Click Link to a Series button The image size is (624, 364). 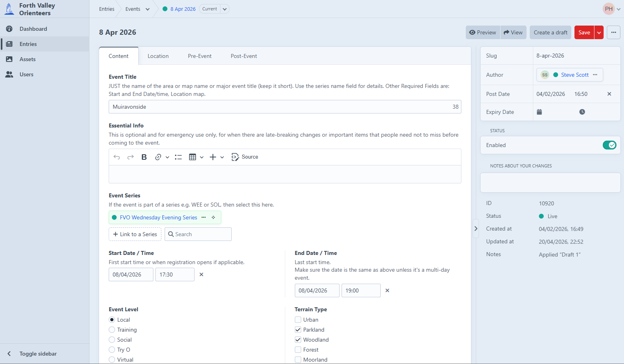point(135,234)
